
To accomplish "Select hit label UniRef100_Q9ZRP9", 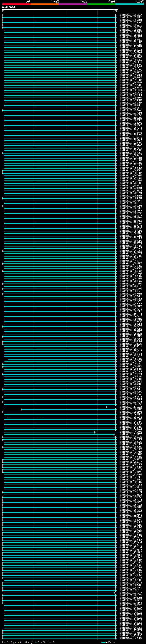I will pyautogui.click(x=131, y=32).
